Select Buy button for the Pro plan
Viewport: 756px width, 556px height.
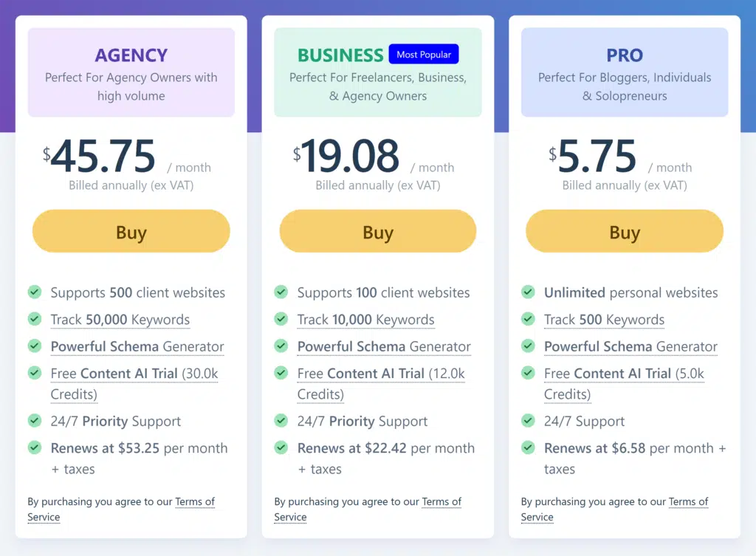625,233
